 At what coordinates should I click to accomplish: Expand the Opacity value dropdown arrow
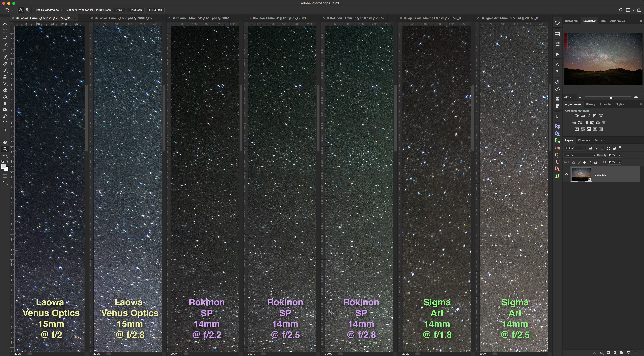click(619, 155)
